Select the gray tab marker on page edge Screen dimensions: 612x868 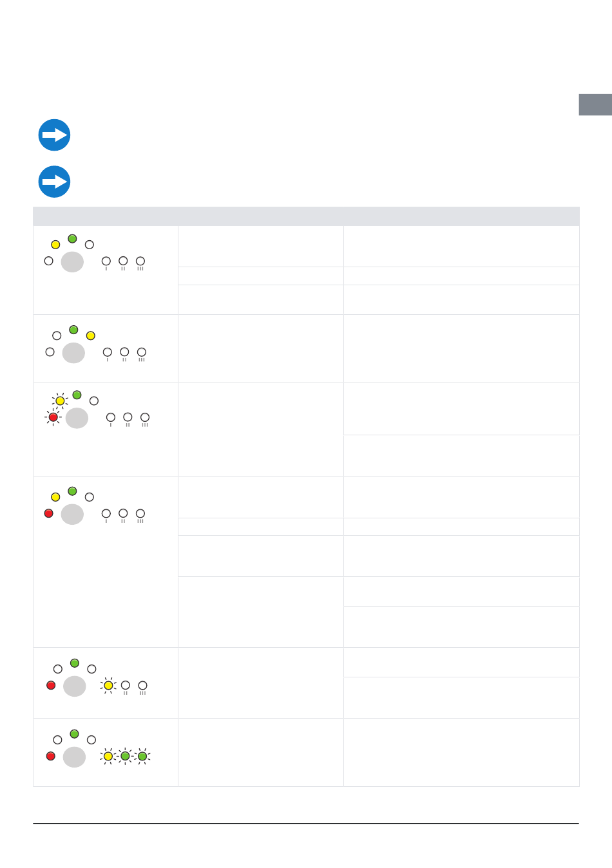pyautogui.click(x=595, y=105)
